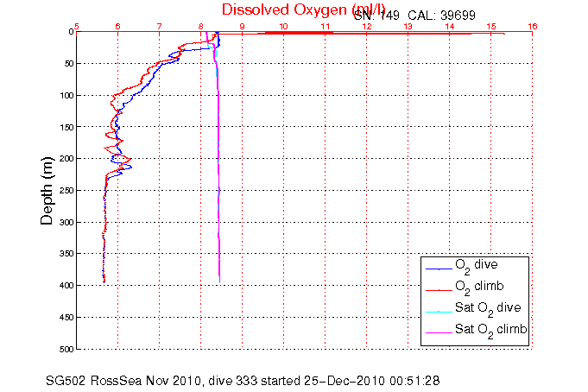Click the 'O2 dive' legend entry
The image size is (588, 392).
click(x=477, y=266)
